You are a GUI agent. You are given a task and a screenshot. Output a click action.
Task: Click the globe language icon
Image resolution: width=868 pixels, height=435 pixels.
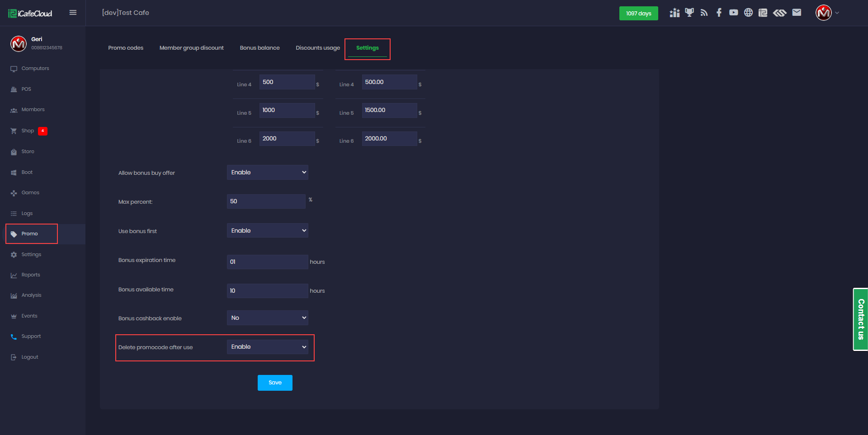(x=748, y=13)
